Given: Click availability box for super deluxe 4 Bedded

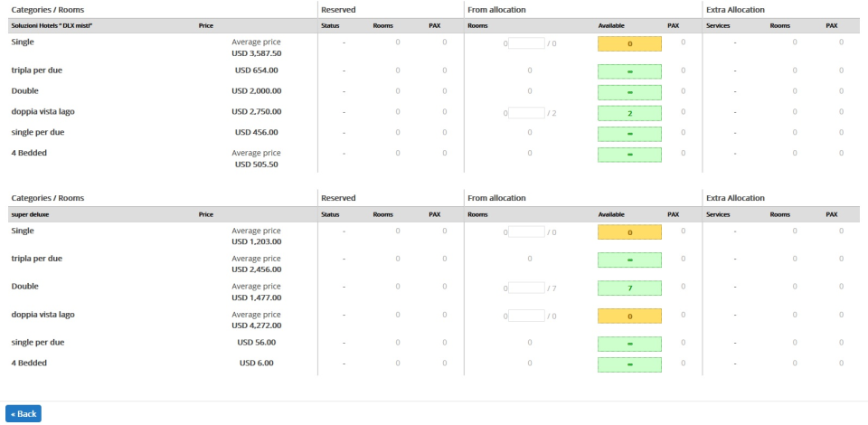Looking at the screenshot, I should click(629, 364).
